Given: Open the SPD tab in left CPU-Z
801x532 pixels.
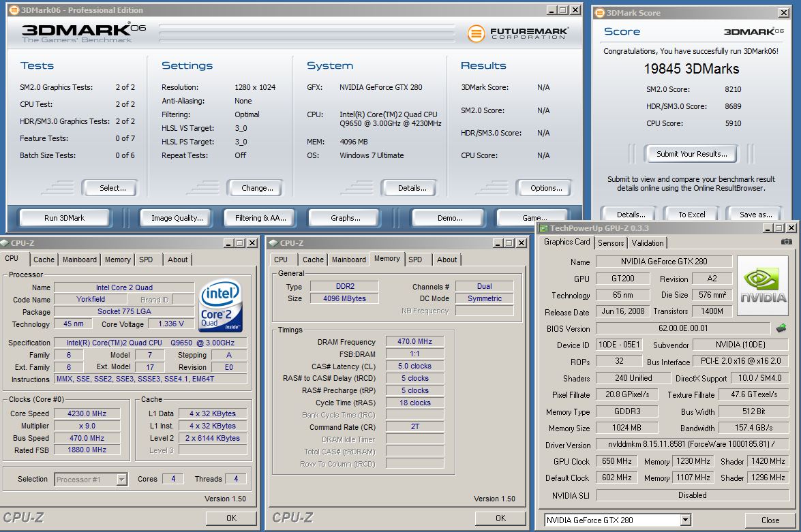Looking at the screenshot, I should pyautogui.click(x=146, y=260).
